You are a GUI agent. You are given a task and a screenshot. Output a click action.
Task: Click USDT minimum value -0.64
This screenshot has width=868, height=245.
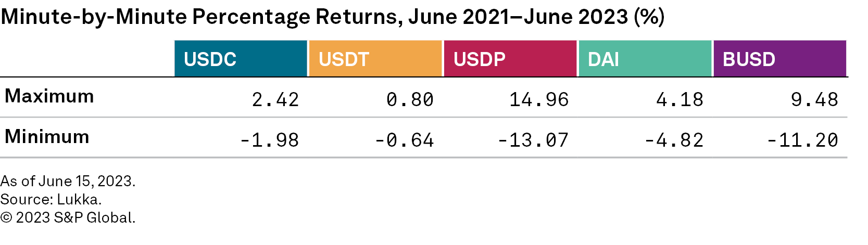(x=404, y=140)
